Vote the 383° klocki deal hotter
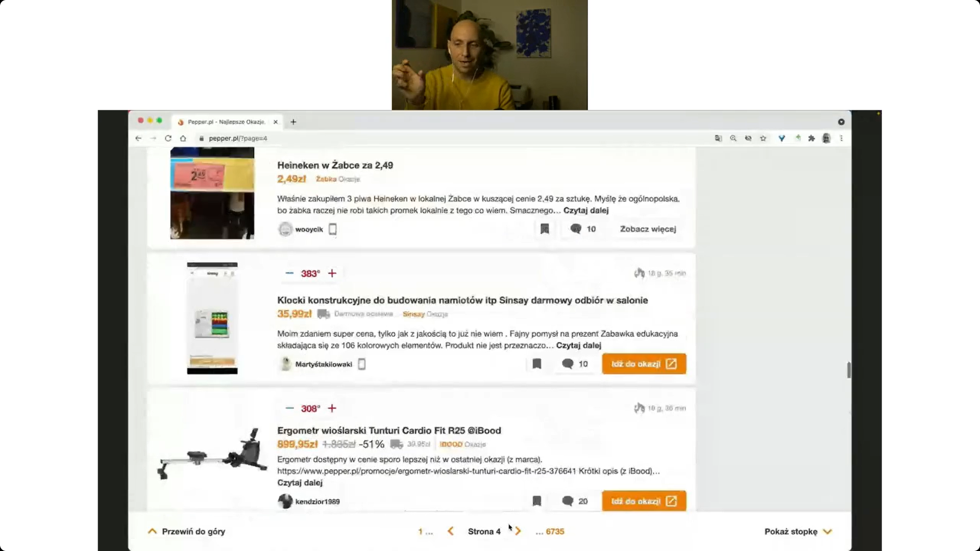Screen dimensions: 980x551 tap(332, 273)
